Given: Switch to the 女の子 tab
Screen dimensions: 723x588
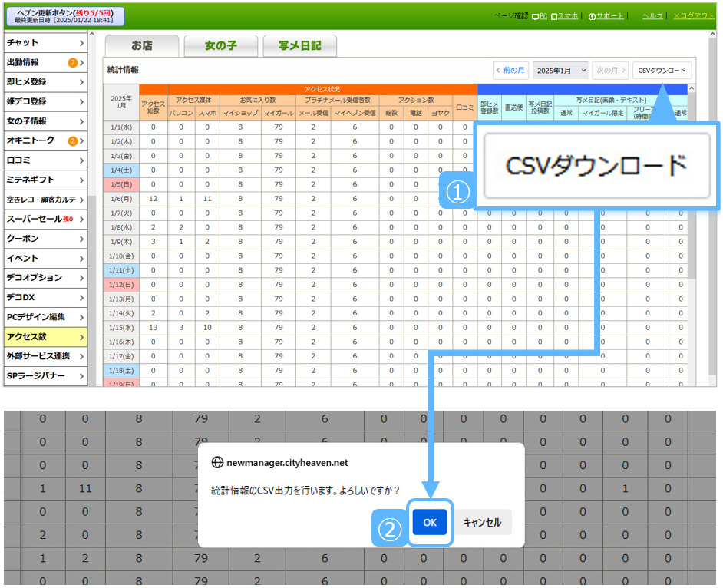Looking at the screenshot, I should 220,46.
